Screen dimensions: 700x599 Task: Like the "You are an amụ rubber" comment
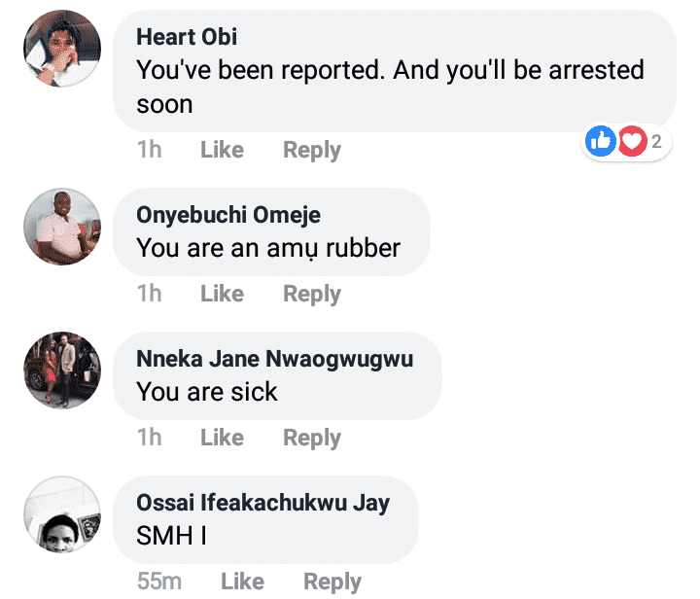tap(222, 294)
